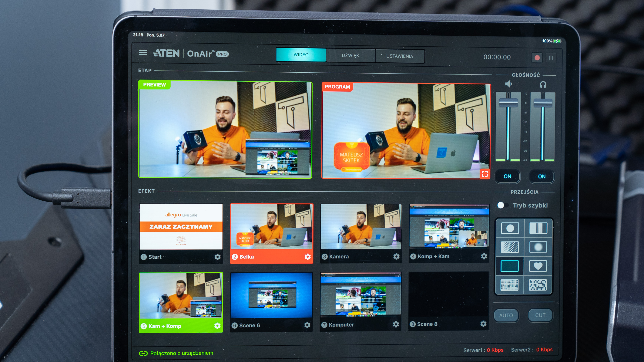The image size is (644, 362).
Task: Click the green link connection icon
Action: point(143,353)
